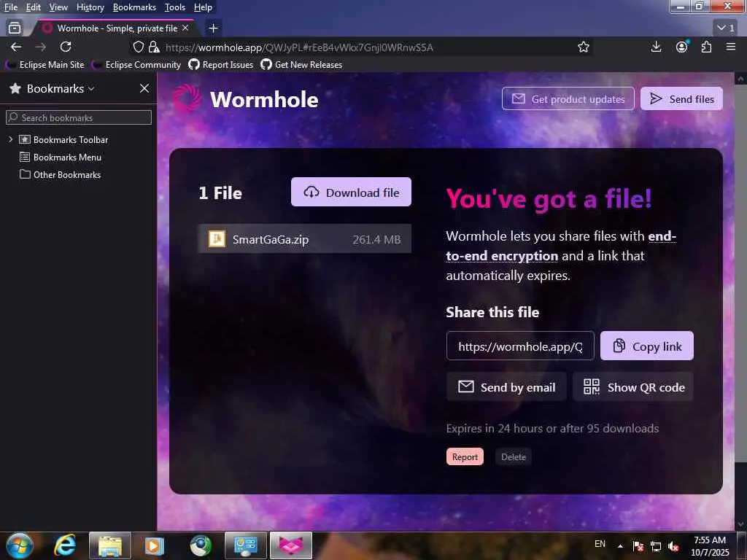Select the Other Bookmarks folder
Viewport: 747px width, 560px height.
click(60, 175)
